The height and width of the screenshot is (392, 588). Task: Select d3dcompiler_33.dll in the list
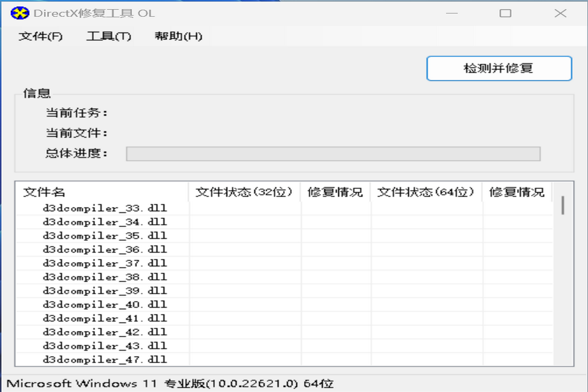(x=105, y=208)
